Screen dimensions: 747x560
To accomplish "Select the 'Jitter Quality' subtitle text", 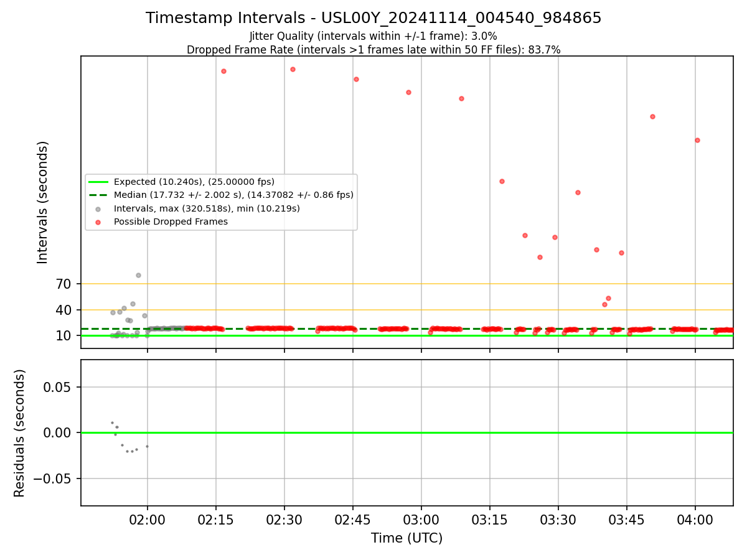I will pyautogui.click(x=374, y=36).
